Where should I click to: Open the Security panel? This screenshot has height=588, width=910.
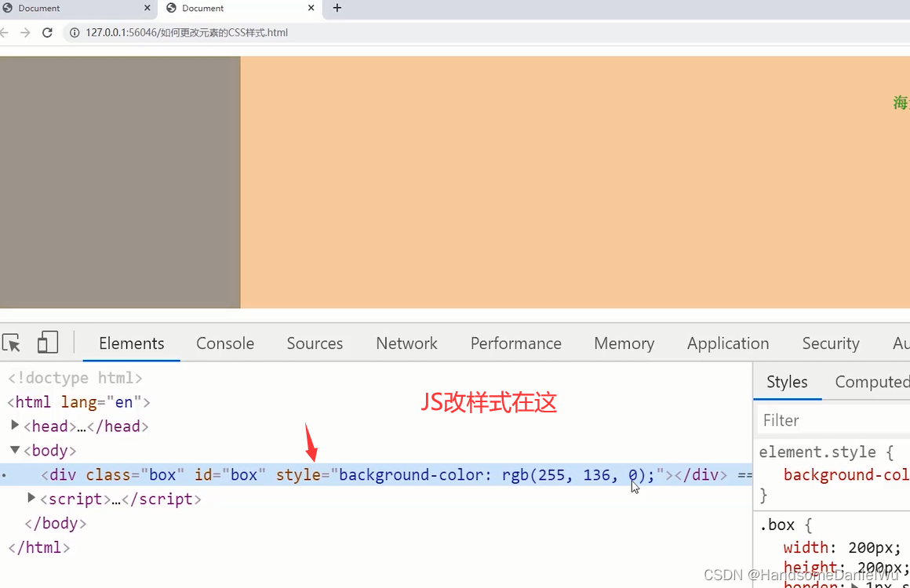pyautogui.click(x=831, y=343)
